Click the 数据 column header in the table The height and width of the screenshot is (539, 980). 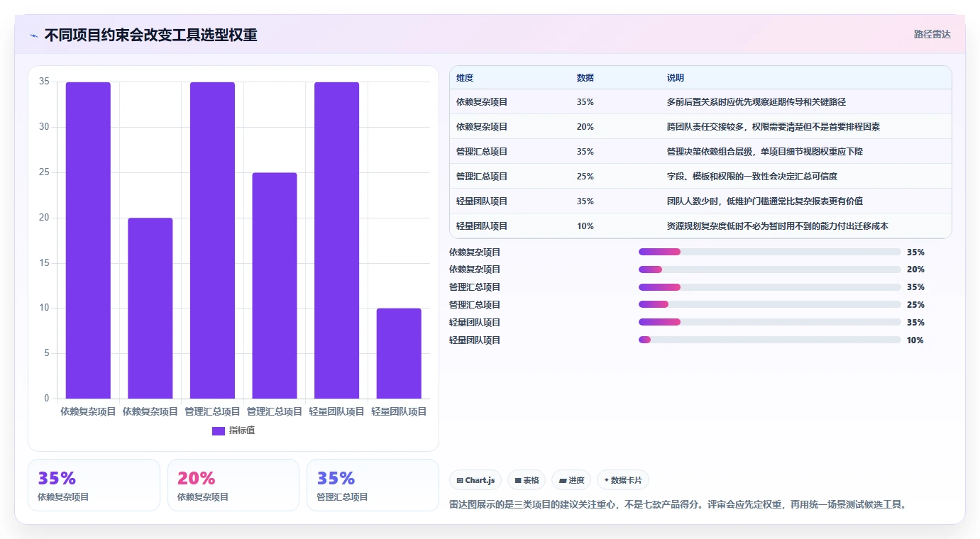[x=585, y=78]
